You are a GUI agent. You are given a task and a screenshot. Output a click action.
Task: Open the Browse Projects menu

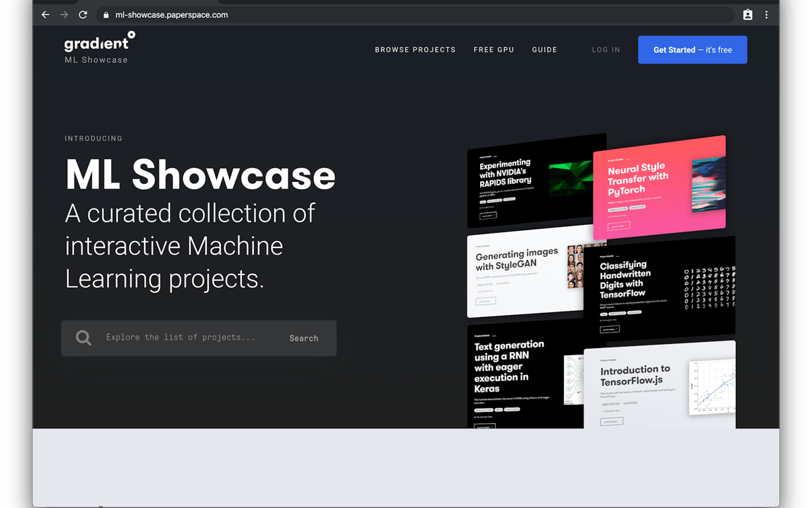pyautogui.click(x=415, y=50)
